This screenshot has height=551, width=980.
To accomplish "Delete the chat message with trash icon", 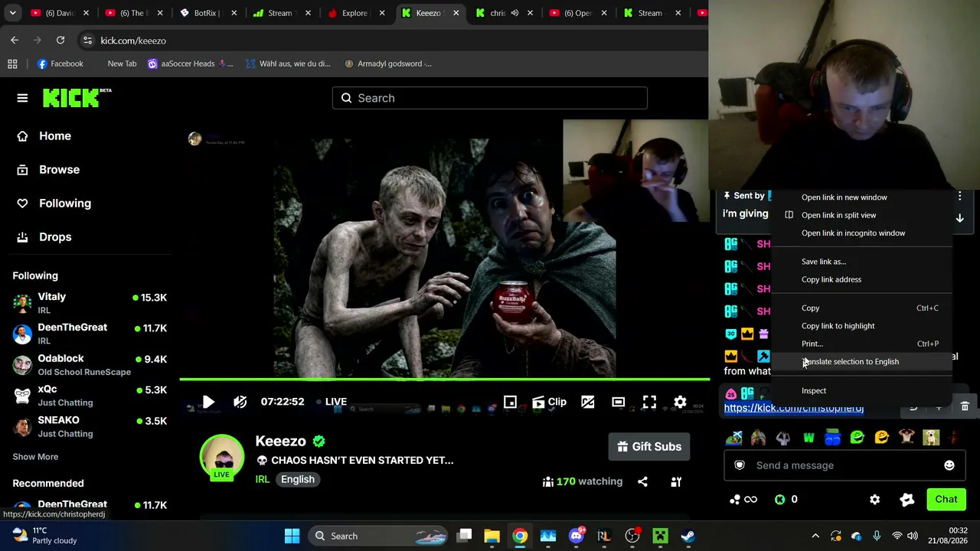I will tap(965, 406).
